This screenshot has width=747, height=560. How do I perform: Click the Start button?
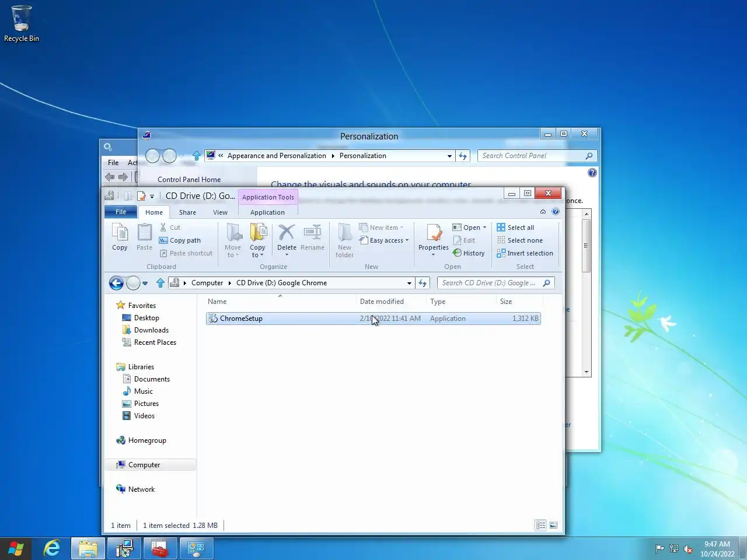click(x=16, y=548)
